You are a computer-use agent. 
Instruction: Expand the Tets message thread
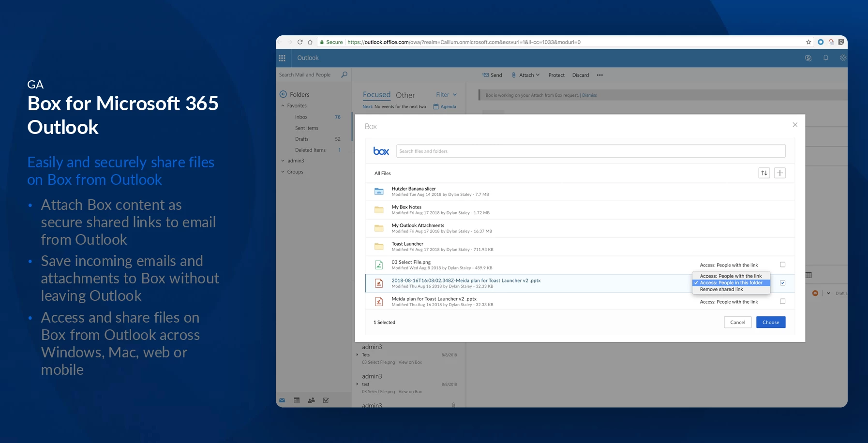click(x=358, y=355)
